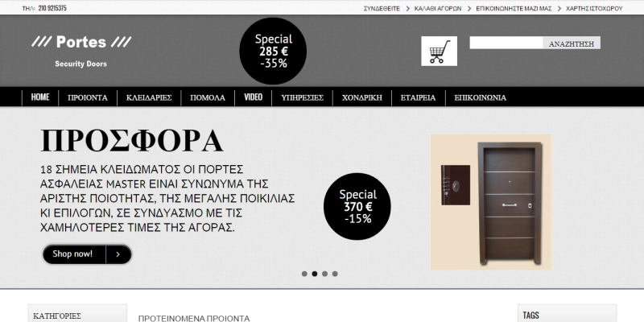
Task: Go to the VIDEO menu item
Action: tap(253, 97)
